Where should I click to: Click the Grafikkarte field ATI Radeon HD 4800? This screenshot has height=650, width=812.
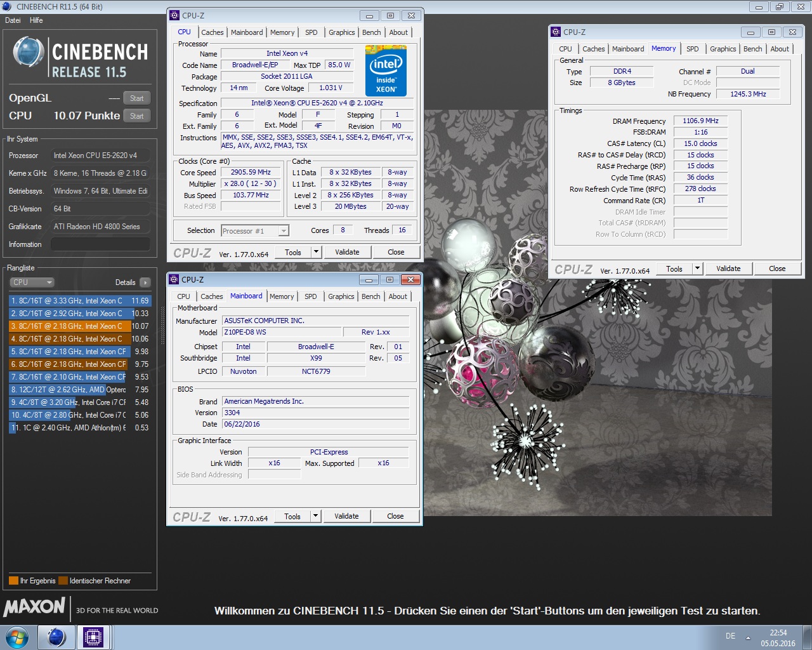pos(100,227)
